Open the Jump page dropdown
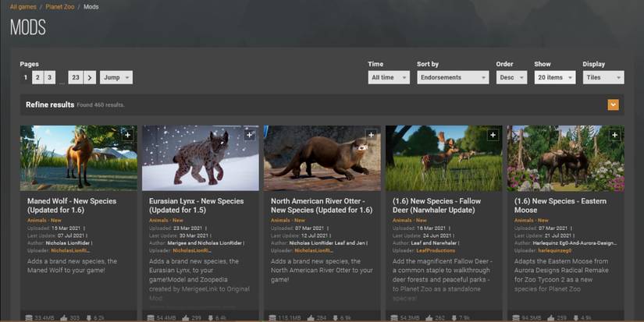Screen dimensions: 644x322 [116, 77]
